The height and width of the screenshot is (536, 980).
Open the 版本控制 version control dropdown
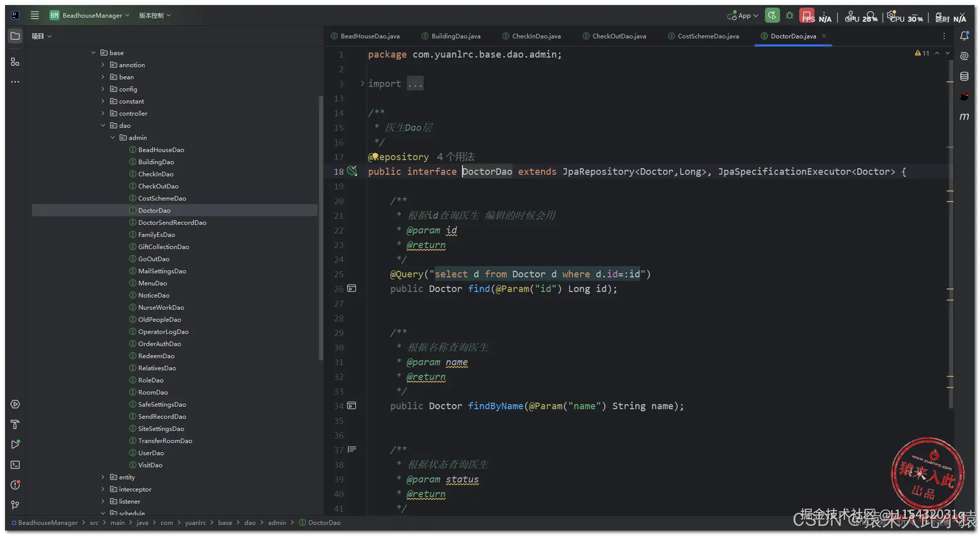[x=154, y=15]
